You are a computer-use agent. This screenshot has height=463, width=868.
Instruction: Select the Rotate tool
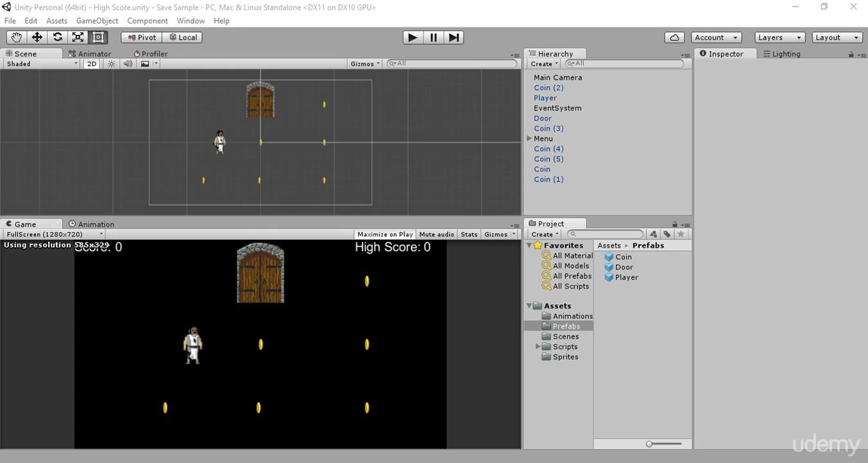57,37
